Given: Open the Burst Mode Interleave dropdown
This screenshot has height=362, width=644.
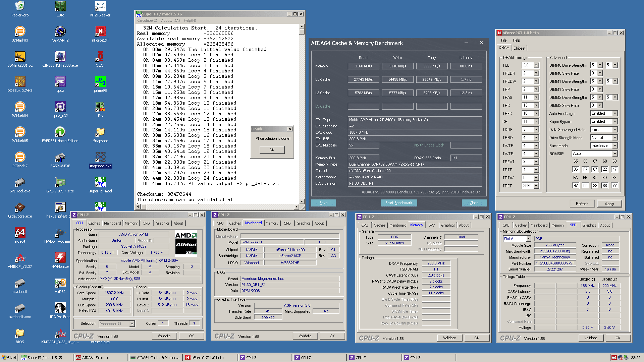Looking at the screenshot, I should click(615, 146).
